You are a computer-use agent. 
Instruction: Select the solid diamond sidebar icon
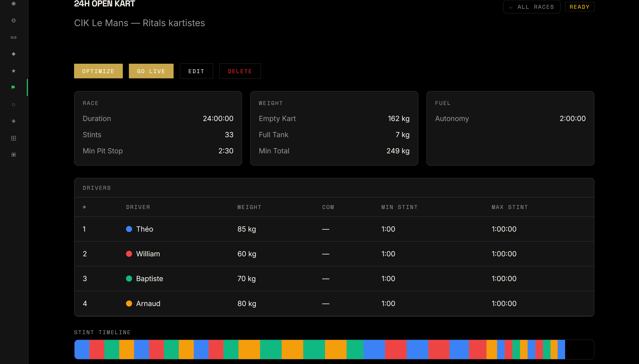coord(13,54)
